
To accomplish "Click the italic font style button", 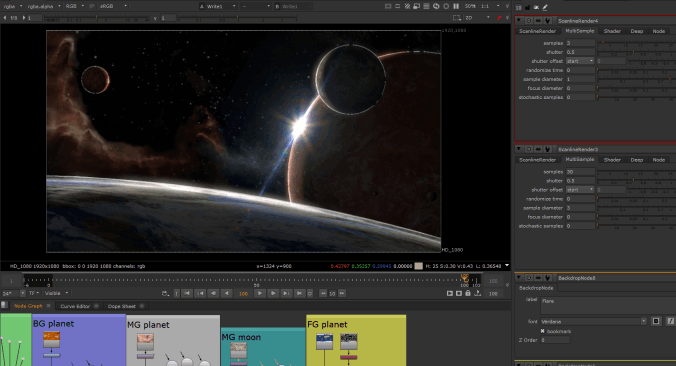I will (670, 321).
